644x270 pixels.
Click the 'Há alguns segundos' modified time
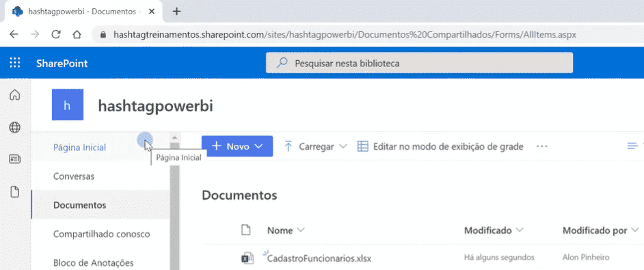click(x=499, y=258)
